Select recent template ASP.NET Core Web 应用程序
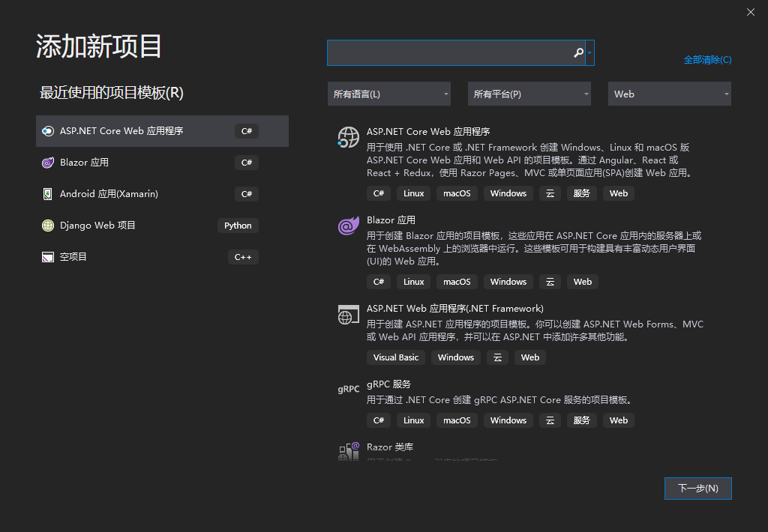The width and height of the screenshot is (768, 532). pyautogui.click(x=162, y=131)
